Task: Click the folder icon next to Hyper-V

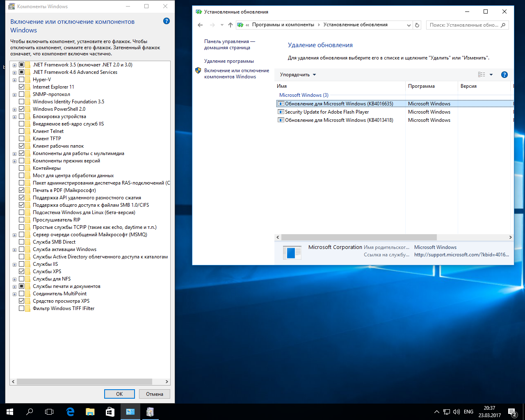Action: coord(28,80)
